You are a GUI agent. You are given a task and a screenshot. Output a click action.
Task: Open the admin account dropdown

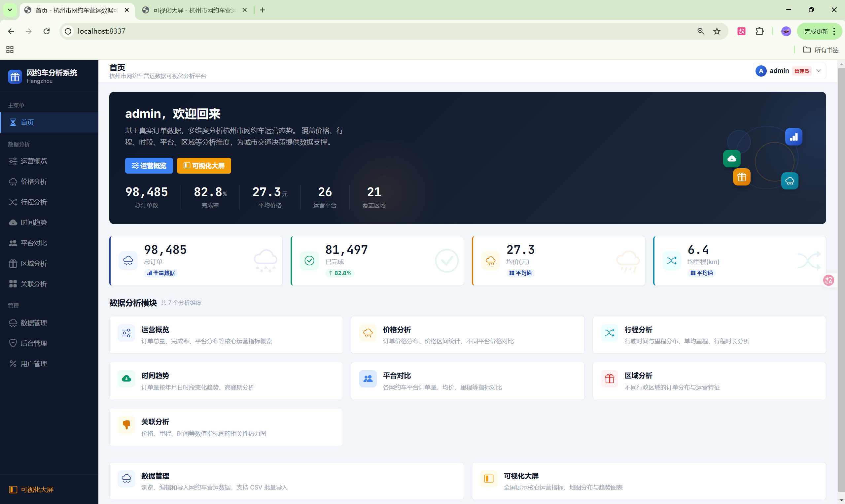pos(819,71)
